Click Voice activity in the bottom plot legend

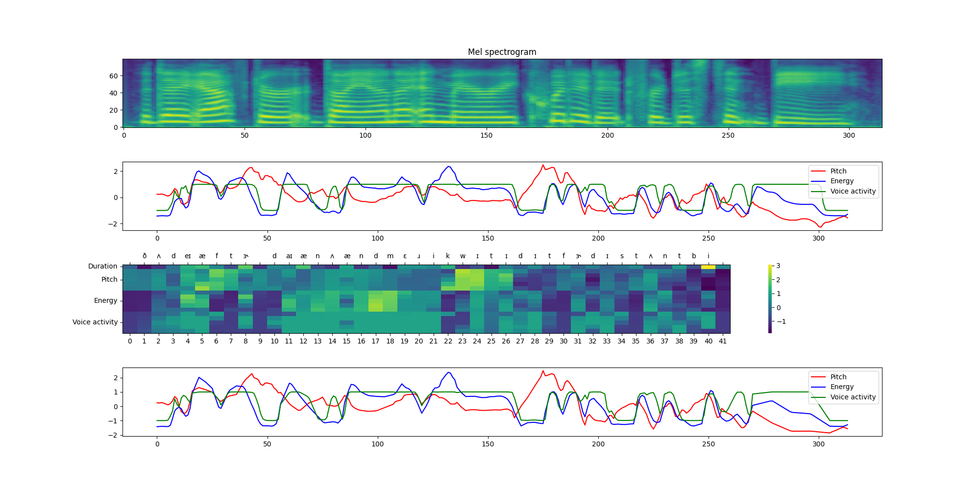point(853,397)
